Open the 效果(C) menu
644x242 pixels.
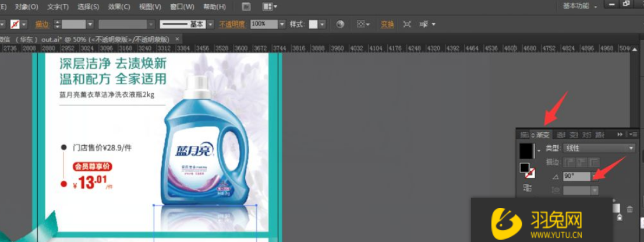(x=119, y=6)
